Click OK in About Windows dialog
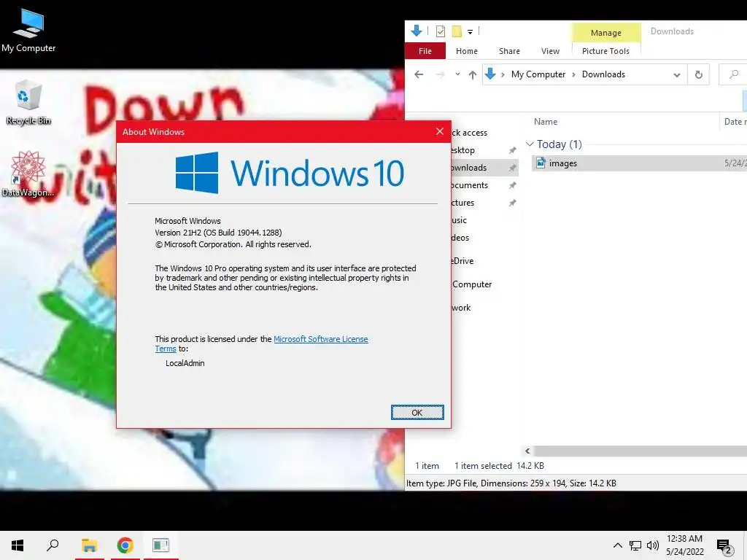The image size is (747, 560). [417, 413]
